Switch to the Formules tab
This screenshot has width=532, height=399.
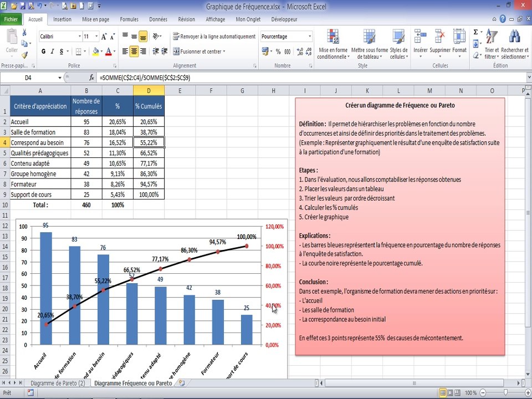(x=129, y=19)
